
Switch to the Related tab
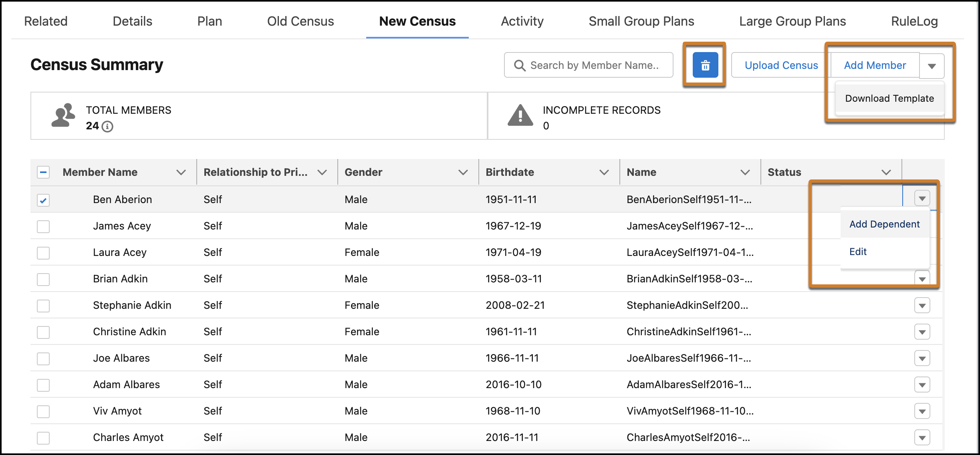[46, 21]
